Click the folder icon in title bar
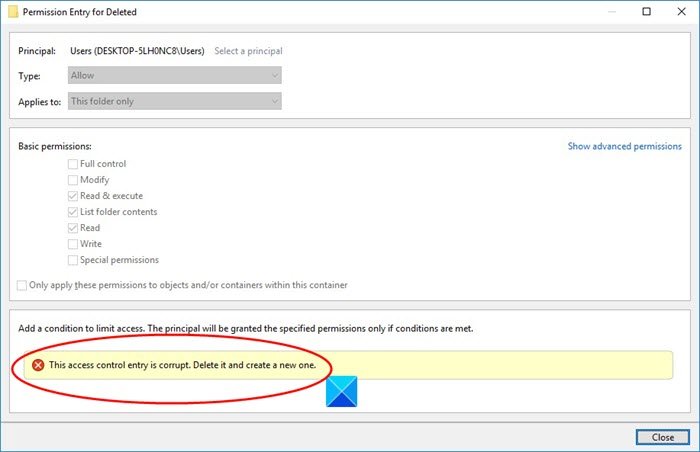Screen dimensions: 700x452 click(x=13, y=12)
